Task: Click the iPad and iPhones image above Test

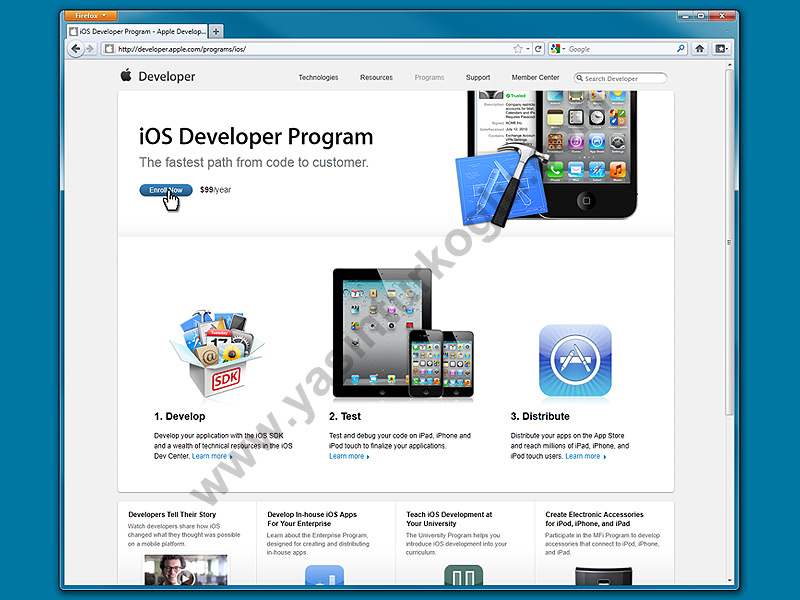Action: 403,333
